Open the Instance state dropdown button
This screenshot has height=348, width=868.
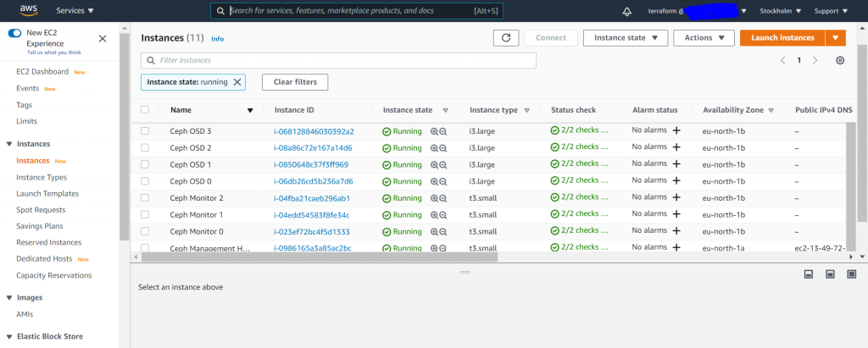tap(625, 37)
